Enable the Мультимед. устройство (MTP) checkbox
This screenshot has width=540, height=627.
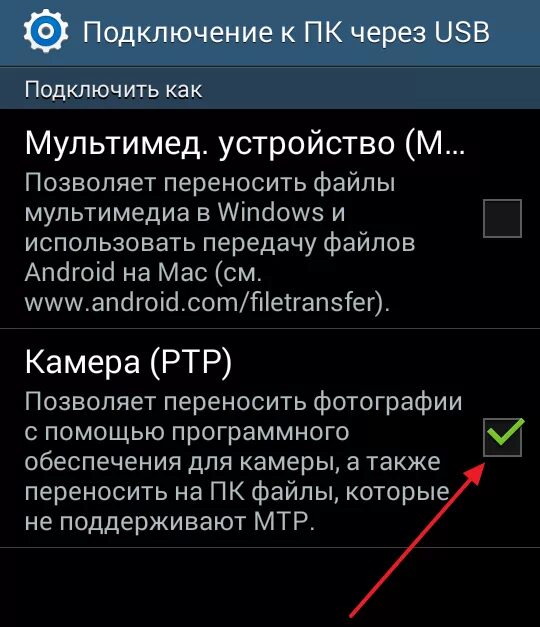[x=502, y=218]
